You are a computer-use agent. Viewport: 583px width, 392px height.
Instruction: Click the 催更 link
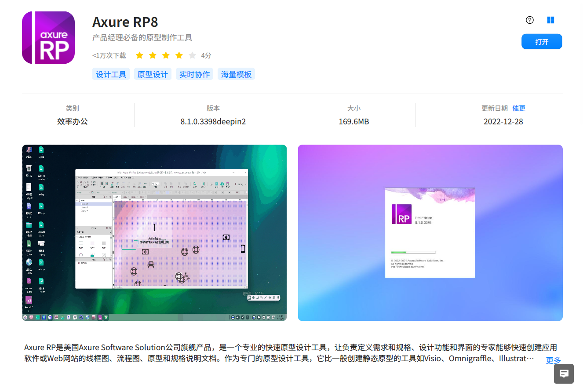519,108
